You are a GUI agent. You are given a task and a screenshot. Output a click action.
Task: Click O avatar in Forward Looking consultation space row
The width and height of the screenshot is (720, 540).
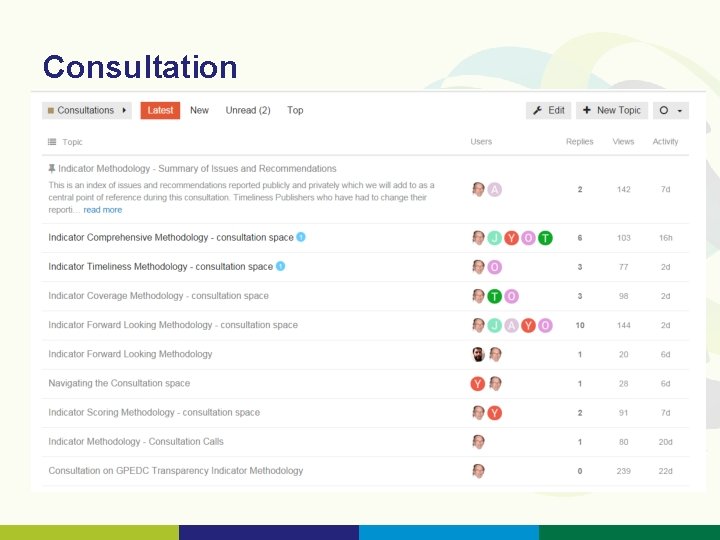pyautogui.click(x=545, y=326)
